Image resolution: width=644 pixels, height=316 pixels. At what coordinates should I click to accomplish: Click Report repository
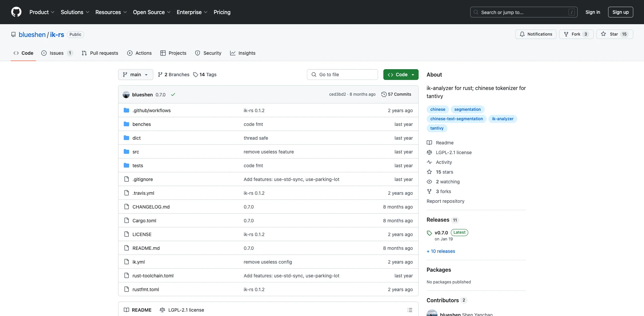coord(445,201)
